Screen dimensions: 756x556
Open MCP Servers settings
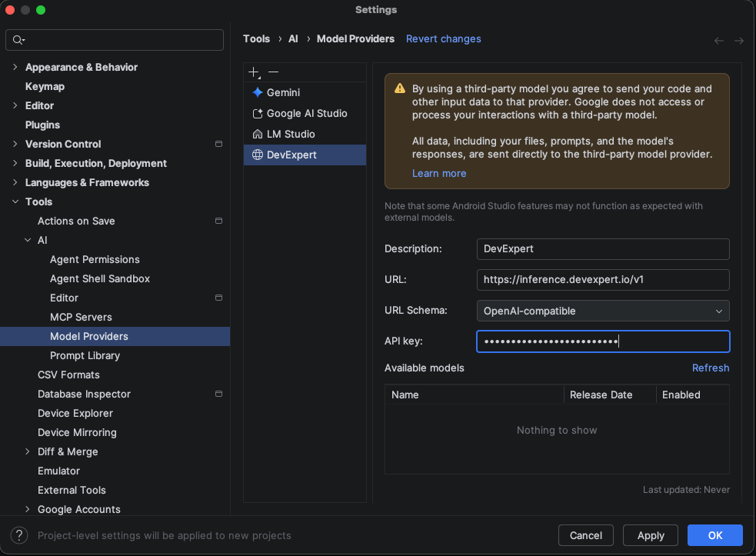click(81, 318)
